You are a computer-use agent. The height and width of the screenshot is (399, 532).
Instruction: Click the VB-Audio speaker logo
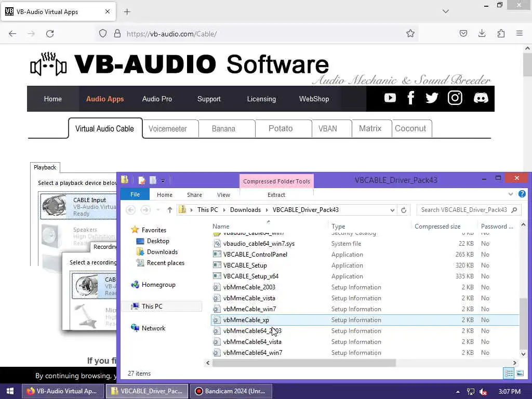[x=48, y=64]
